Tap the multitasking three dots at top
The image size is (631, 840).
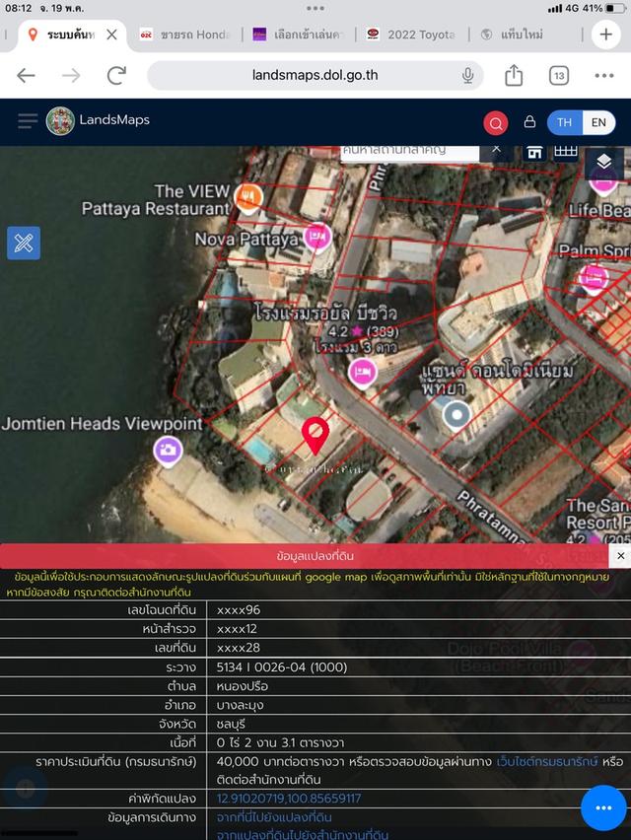(x=315, y=8)
